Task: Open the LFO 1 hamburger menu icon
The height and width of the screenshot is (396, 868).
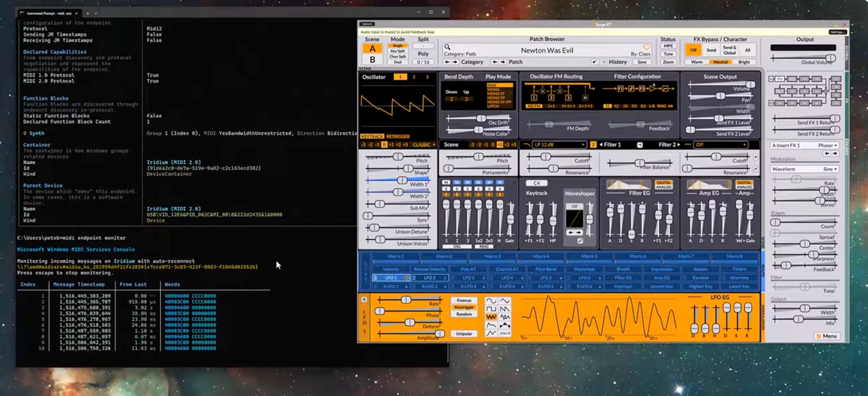Action: 375,278
